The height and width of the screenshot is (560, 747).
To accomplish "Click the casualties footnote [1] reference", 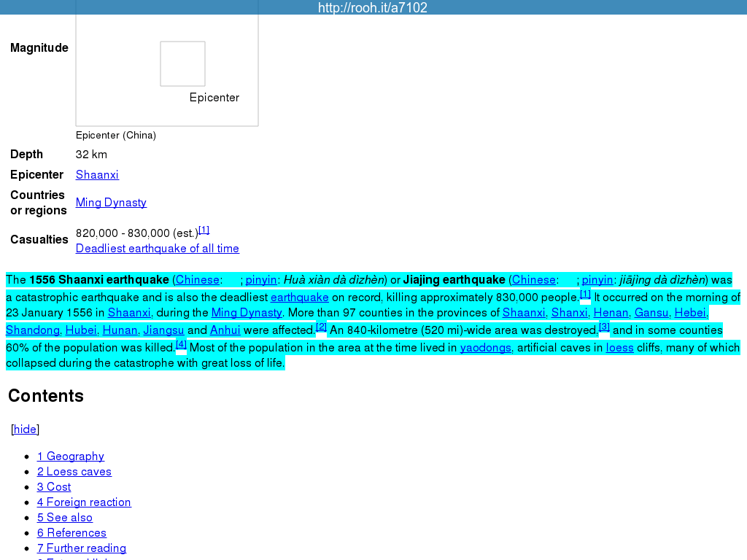I will [204, 230].
